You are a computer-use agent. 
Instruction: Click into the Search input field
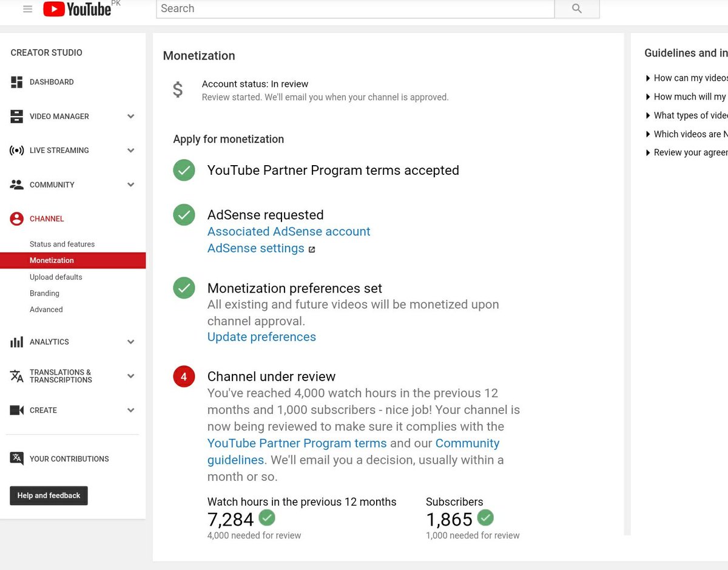coord(355,8)
